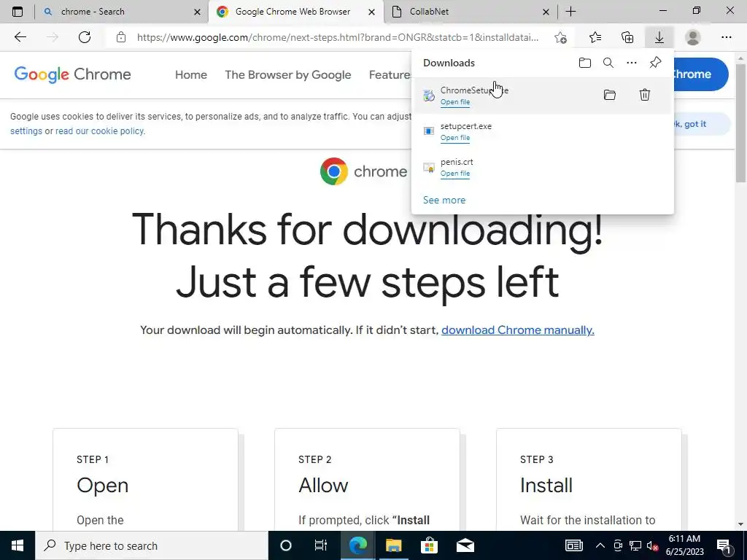
Task: Read our cookie policy link
Action: click(99, 131)
